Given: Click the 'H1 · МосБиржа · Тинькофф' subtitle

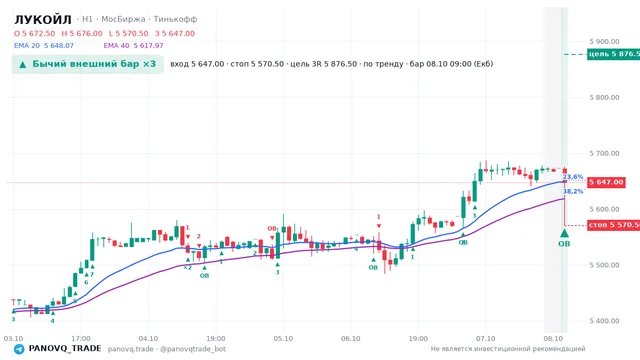Looking at the screenshot, I should [137, 19].
